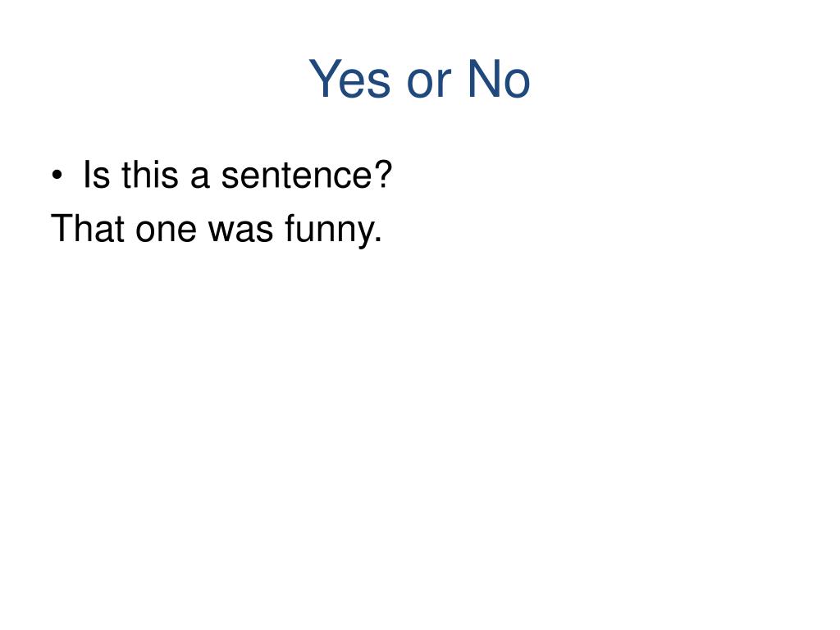Click the slide title "Yes or No"
840x630 pixels.
point(419,80)
